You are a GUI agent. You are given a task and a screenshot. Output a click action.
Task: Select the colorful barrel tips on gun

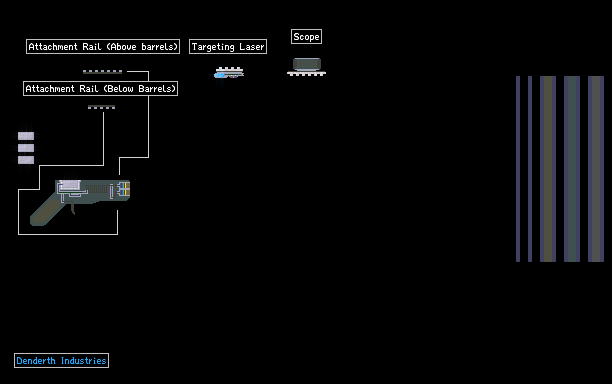tap(124, 189)
